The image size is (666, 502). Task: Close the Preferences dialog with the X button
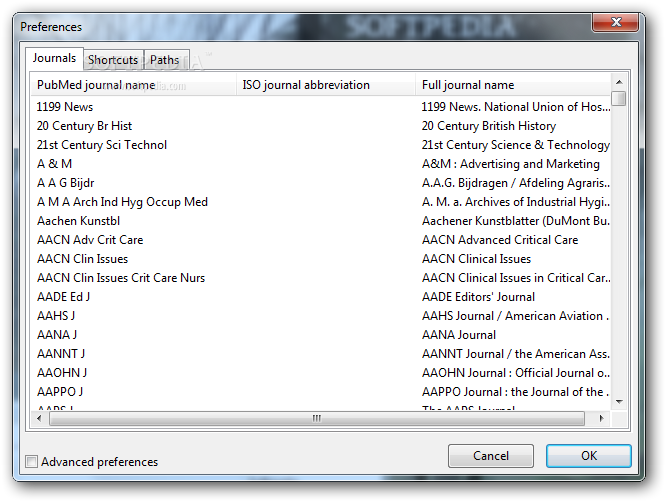615,22
